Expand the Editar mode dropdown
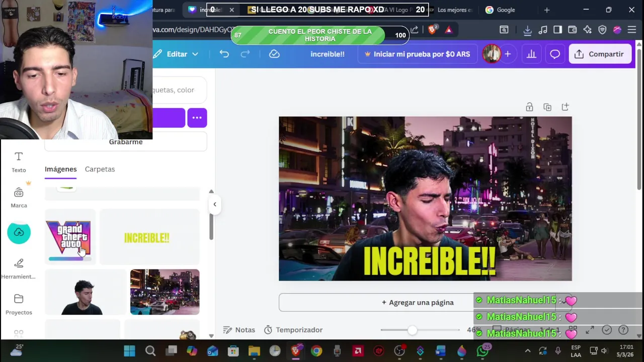This screenshot has height=362, width=644. click(177, 54)
